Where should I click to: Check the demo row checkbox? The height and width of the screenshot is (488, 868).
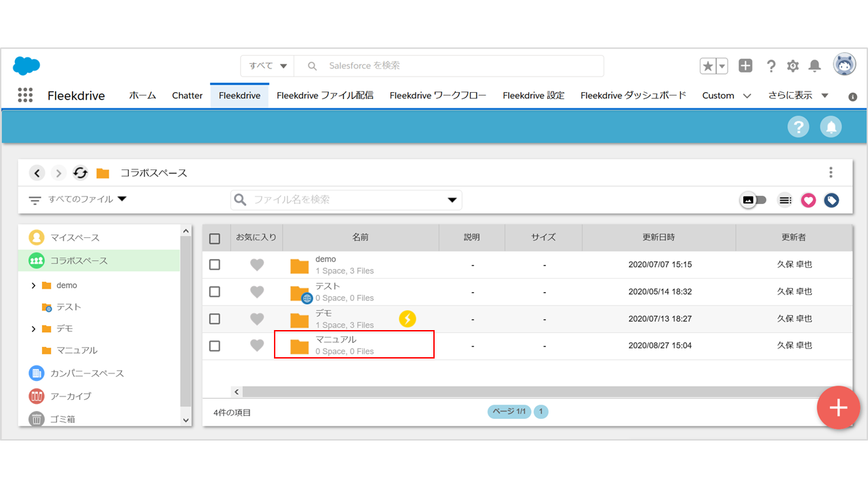215,264
